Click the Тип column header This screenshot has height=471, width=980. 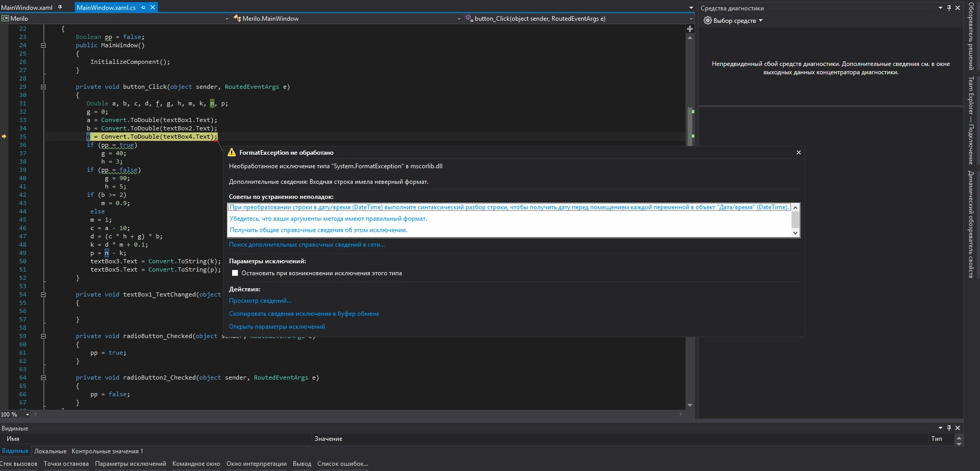941,439
